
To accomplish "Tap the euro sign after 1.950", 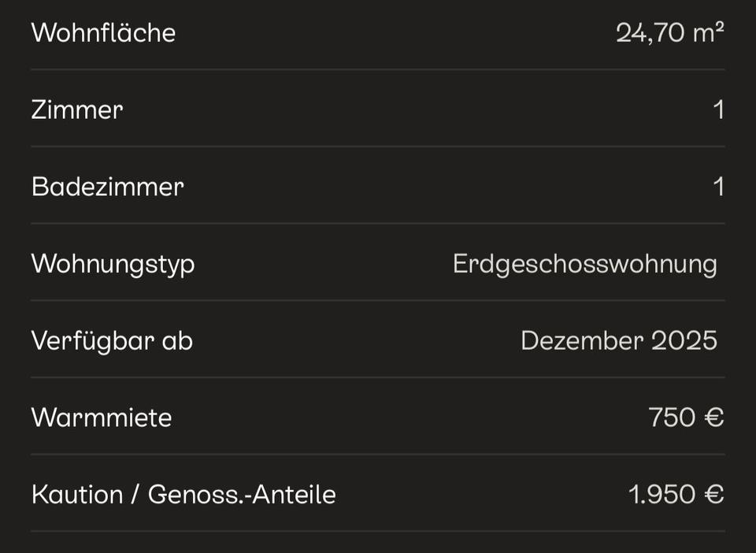I will (713, 495).
